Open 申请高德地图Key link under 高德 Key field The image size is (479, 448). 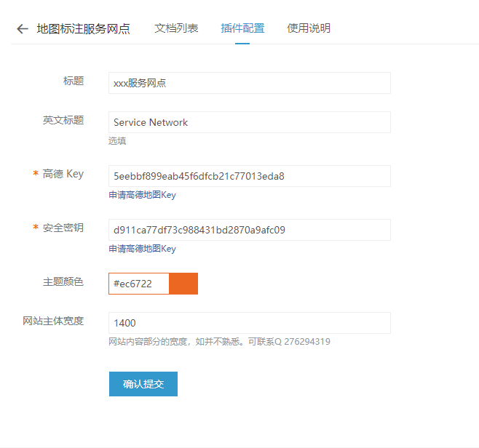point(143,195)
